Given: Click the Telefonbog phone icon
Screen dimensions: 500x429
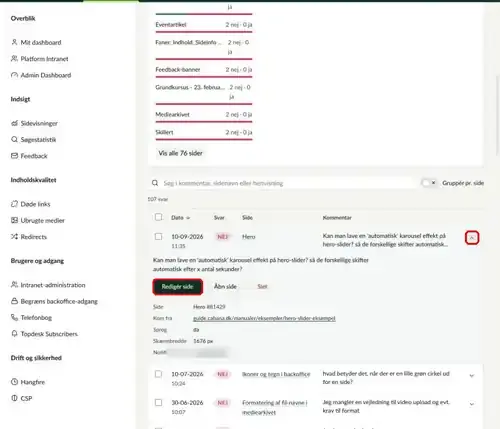Looking at the screenshot, I should [x=14, y=318].
